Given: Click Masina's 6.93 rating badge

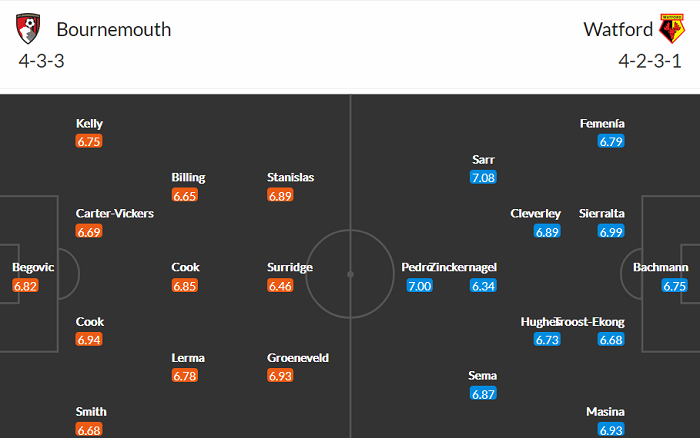Looking at the screenshot, I should (x=611, y=429).
